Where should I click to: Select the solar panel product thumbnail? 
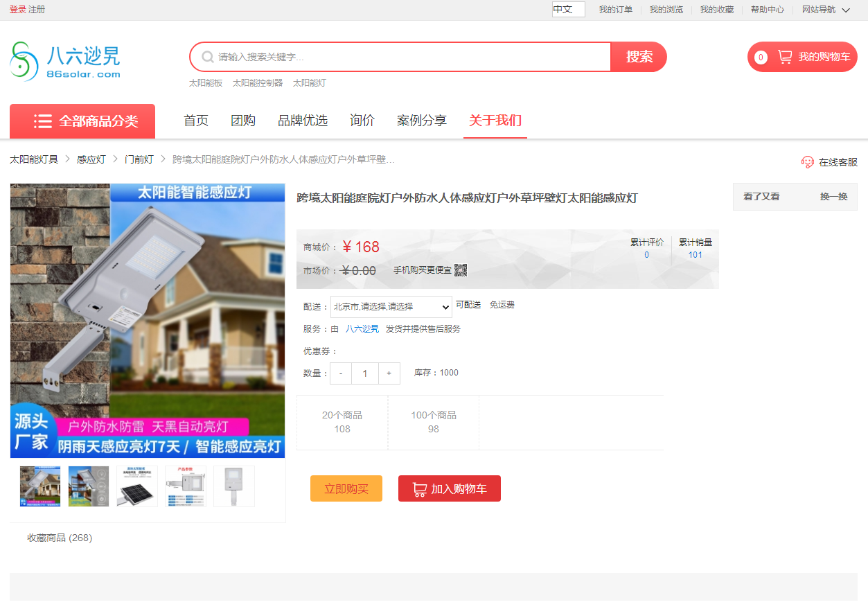[x=136, y=486]
